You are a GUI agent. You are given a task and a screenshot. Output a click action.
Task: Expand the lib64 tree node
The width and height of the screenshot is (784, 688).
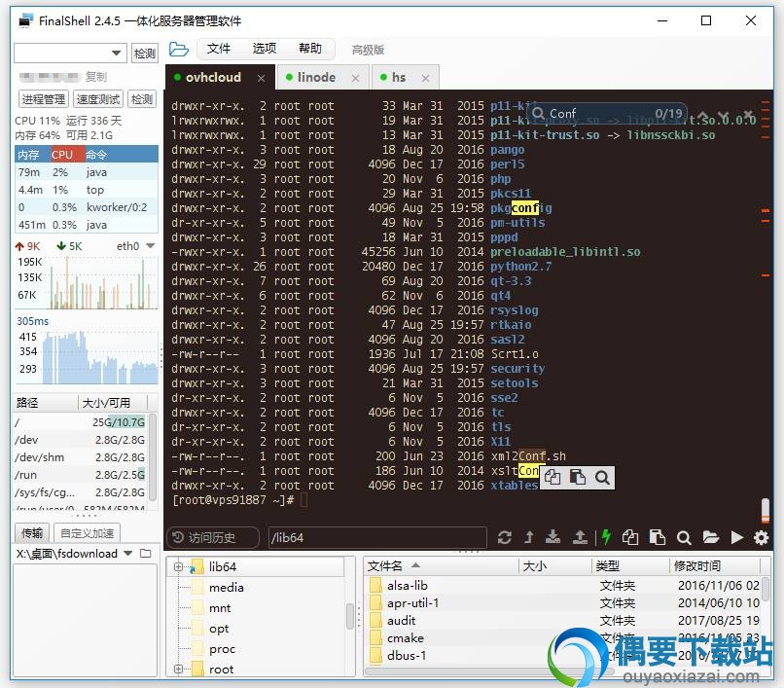tap(178, 567)
